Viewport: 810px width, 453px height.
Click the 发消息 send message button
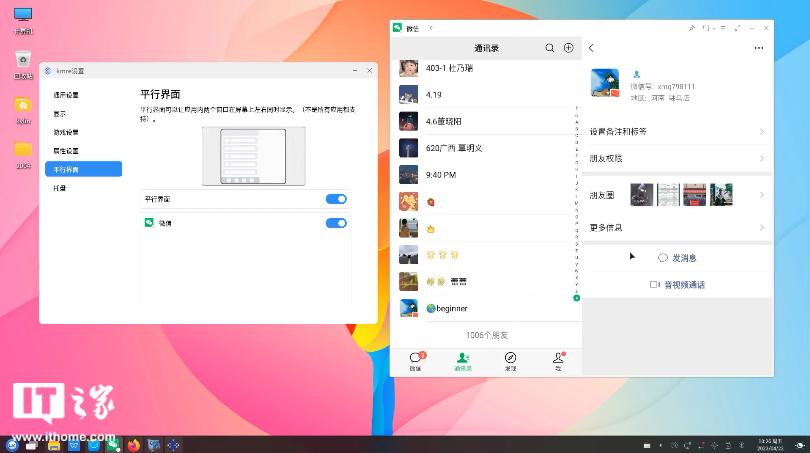tap(677, 258)
